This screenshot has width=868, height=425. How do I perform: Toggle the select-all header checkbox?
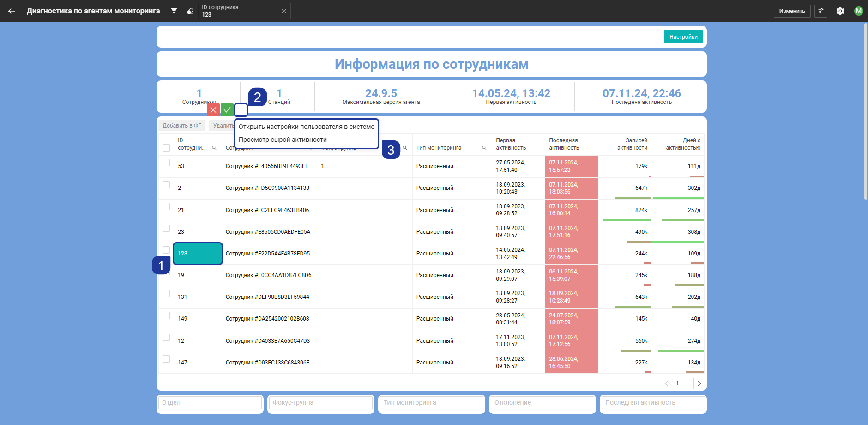(x=166, y=148)
